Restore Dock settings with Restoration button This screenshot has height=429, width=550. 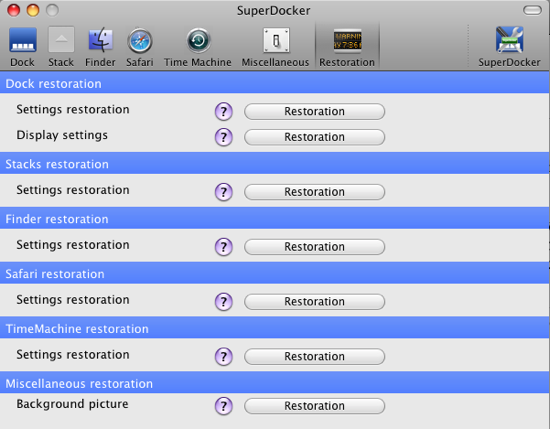coord(314,112)
